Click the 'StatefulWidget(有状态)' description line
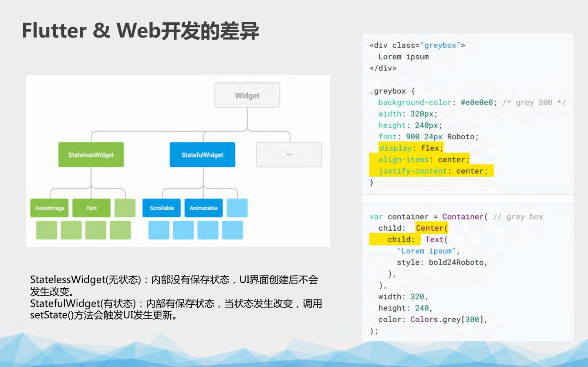 176,303
